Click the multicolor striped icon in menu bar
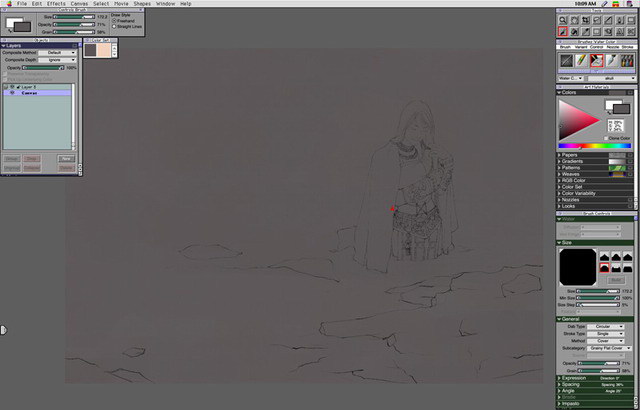The width and height of the screenshot is (640, 410). (x=616, y=4)
